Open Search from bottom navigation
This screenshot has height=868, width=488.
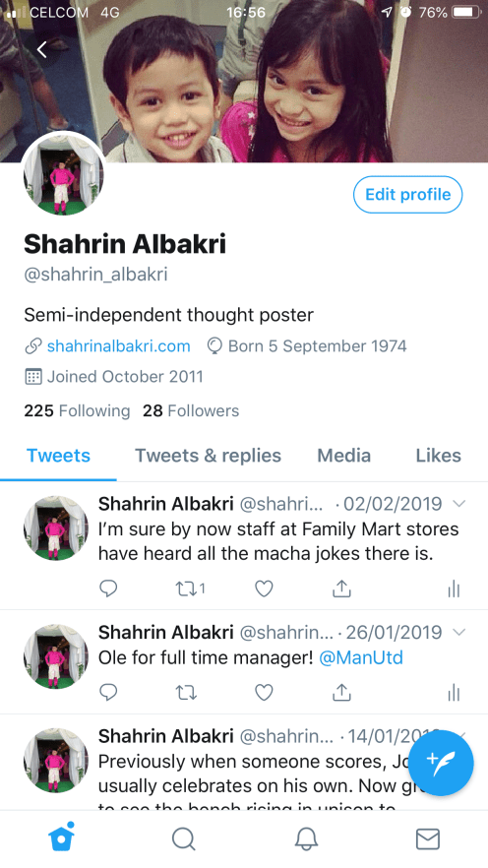[x=183, y=839]
